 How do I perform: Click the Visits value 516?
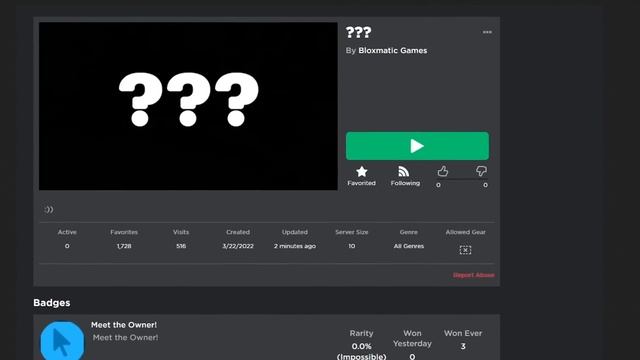tap(181, 246)
